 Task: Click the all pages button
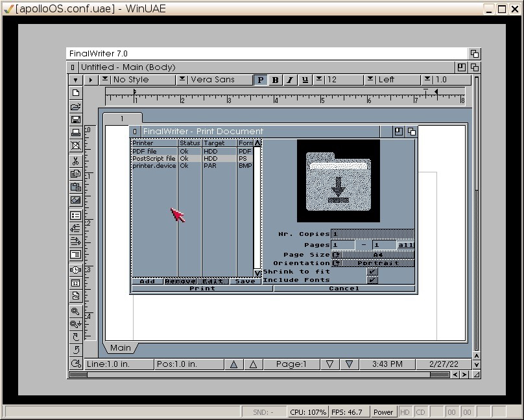pyautogui.click(x=406, y=245)
